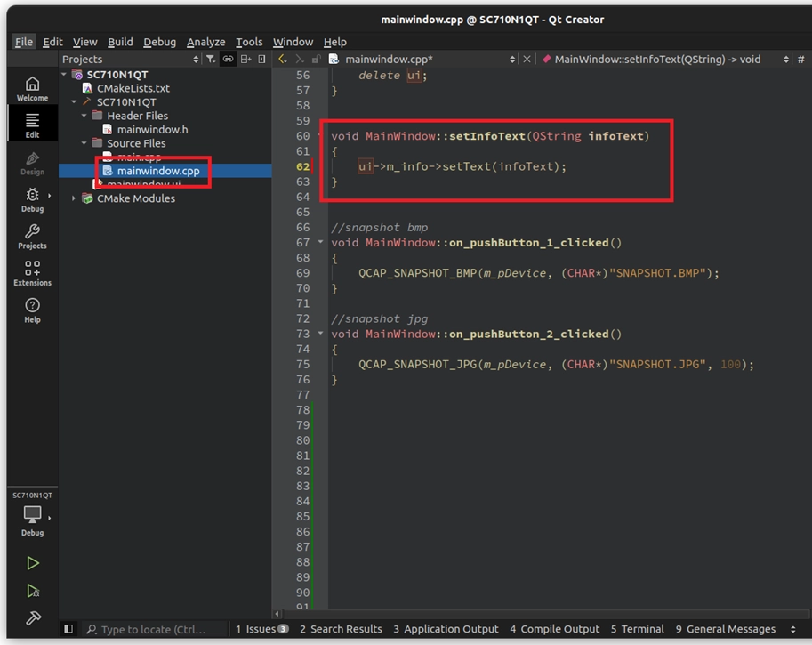
Task: Open the General Messages pane
Action: 726,629
